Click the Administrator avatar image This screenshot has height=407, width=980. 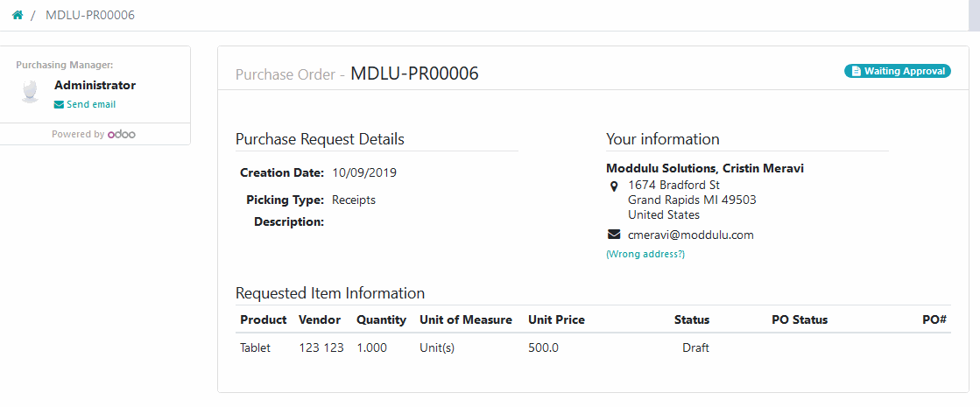[30, 91]
